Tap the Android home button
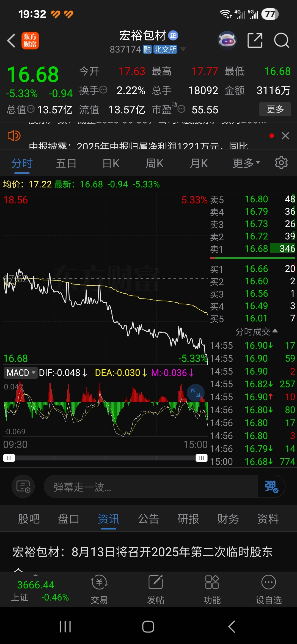 click(148, 627)
